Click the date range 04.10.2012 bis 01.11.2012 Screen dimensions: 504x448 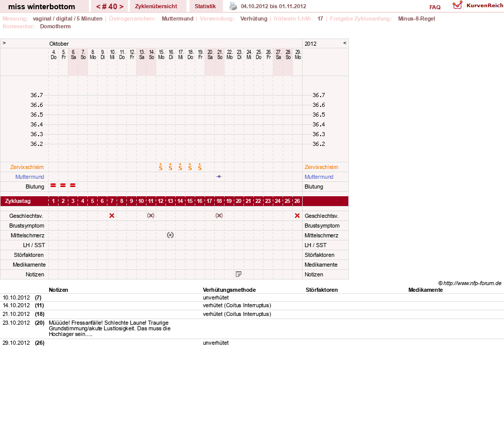point(273,6)
